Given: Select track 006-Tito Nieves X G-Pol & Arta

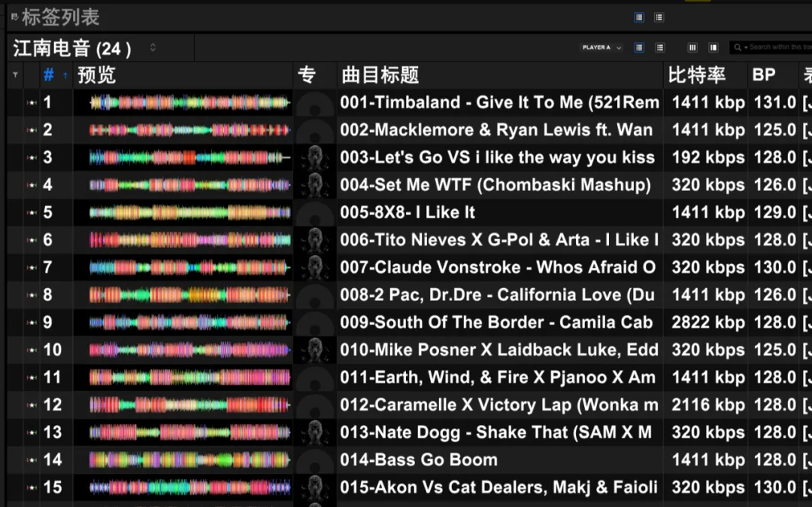Looking at the screenshot, I should [x=499, y=240].
